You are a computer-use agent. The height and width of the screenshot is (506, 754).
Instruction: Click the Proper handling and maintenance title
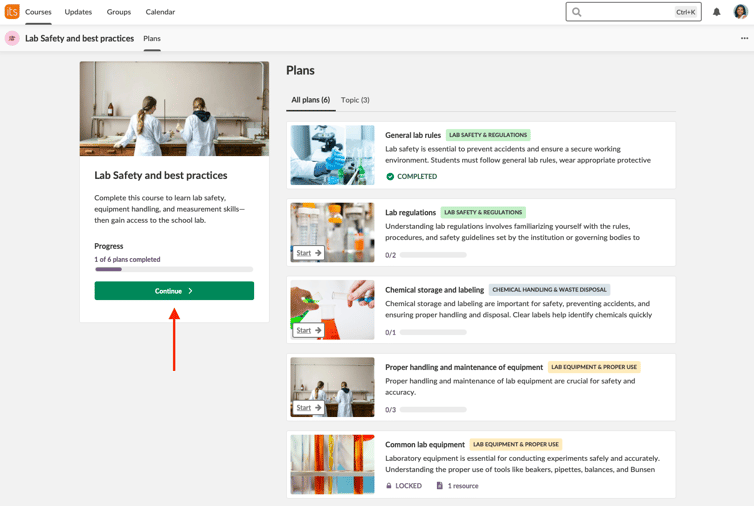click(x=464, y=367)
